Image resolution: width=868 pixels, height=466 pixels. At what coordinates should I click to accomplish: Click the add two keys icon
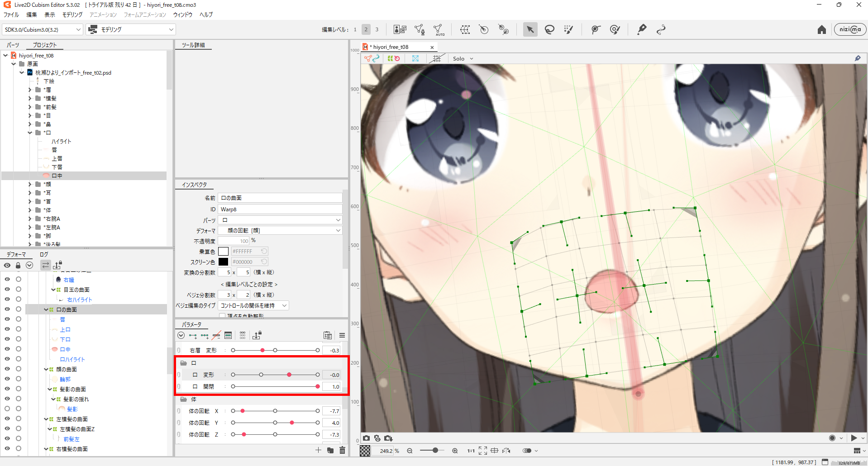(193, 336)
